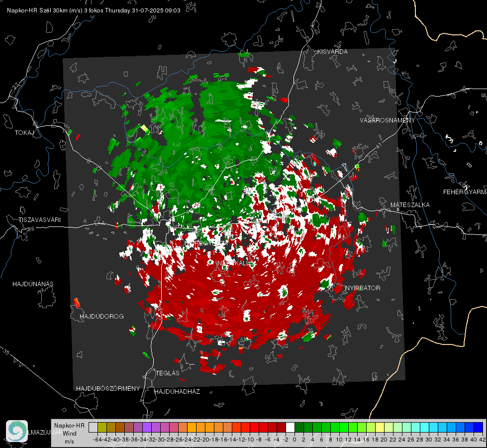Image resolution: width=487 pixels, height=448 pixels.
Task: Click the Napkor-HR legend title
Action: 69,426
